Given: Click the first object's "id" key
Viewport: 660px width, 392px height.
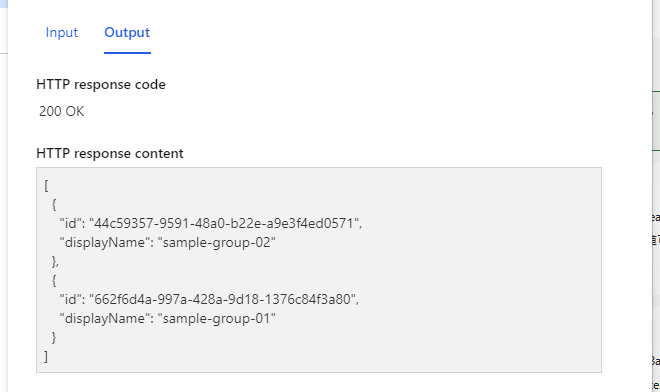Looking at the screenshot, I should click(72, 223).
